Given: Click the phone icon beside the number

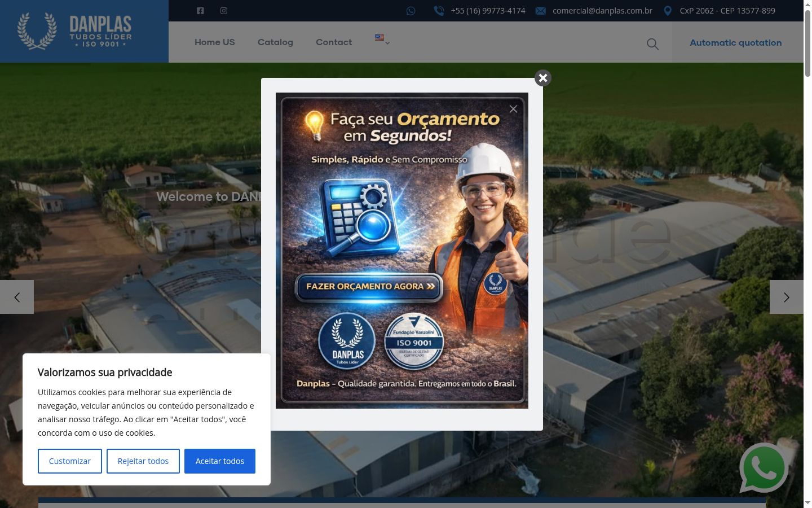Looking at the screenshot, I should pos(439,11).
